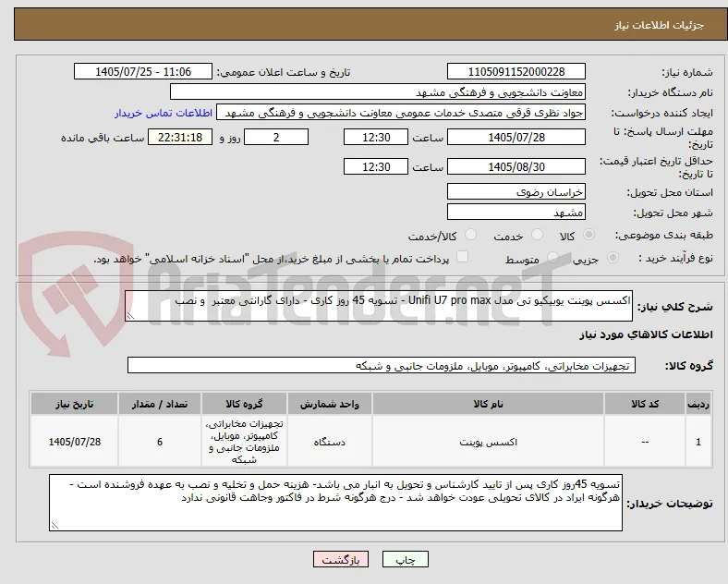Click the price validity time 12:30 field

tap(376, 166)
